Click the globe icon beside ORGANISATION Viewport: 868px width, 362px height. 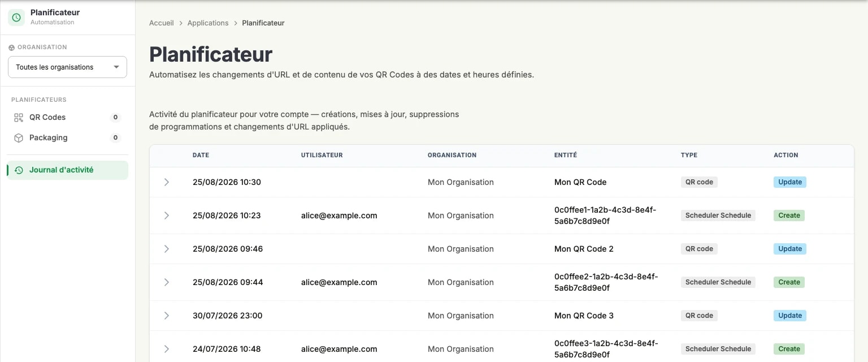point(11,48)
